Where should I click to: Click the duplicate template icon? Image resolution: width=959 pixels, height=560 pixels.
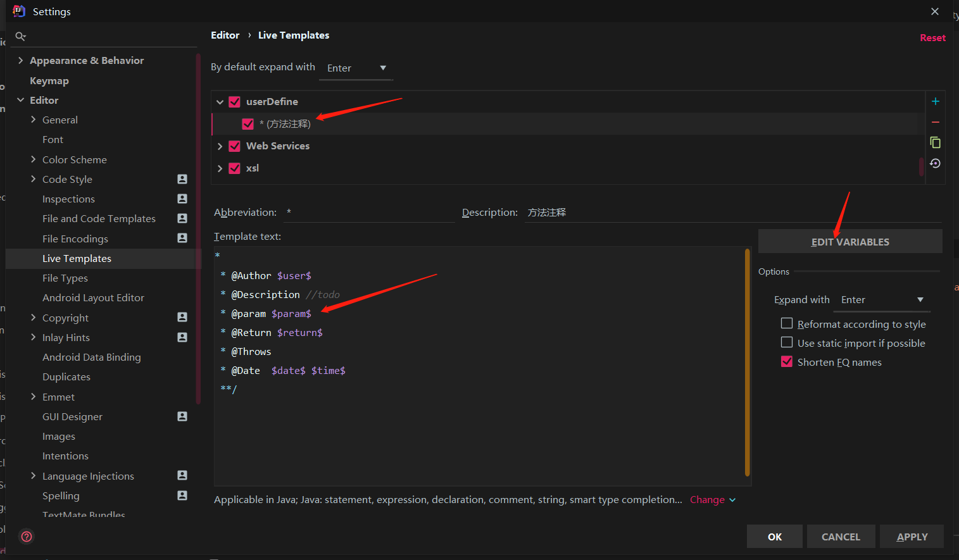(x=935, y=142)
